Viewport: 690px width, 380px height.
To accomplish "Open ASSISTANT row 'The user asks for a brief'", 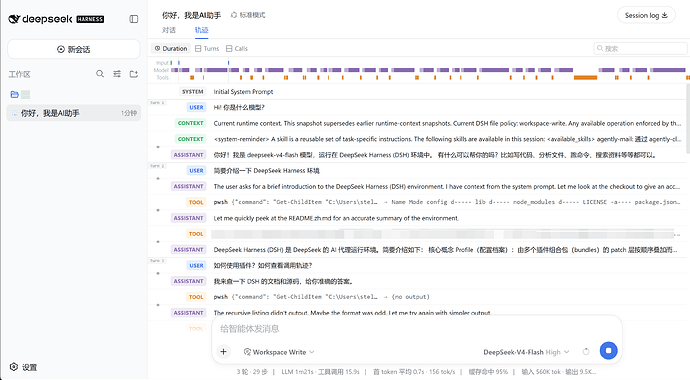I will tap(417, 186).
